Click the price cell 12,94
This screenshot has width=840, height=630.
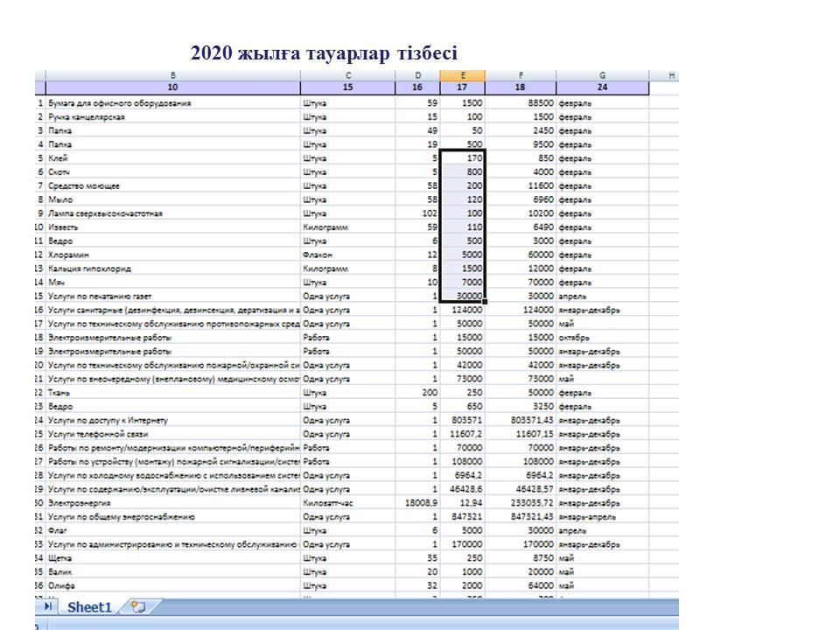(x=462, y=503)
